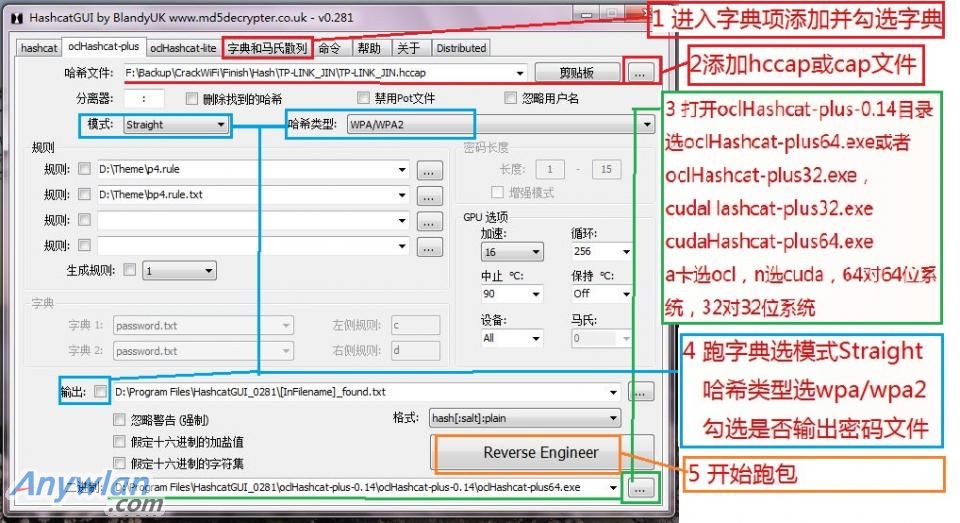Switch to the Distributed tab
Image resolution: width=960 pixels, height=523 pixels.
(x=461, y=48)
